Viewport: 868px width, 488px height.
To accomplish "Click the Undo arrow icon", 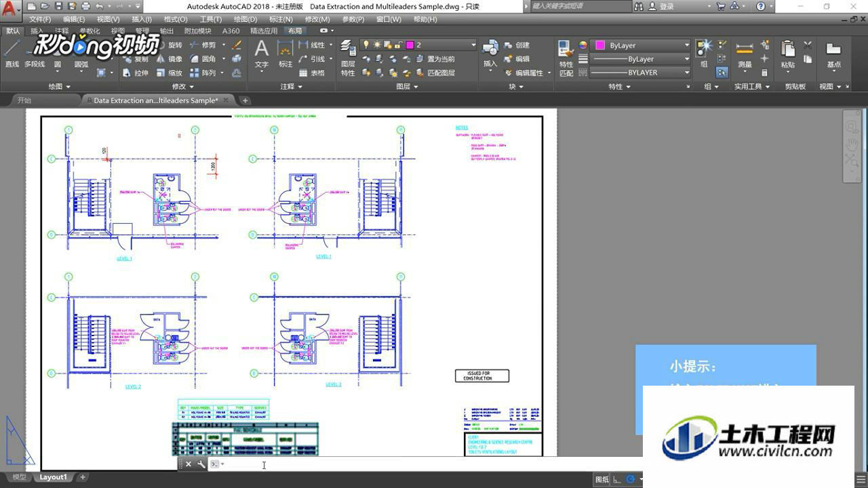I will coord(100,6).
